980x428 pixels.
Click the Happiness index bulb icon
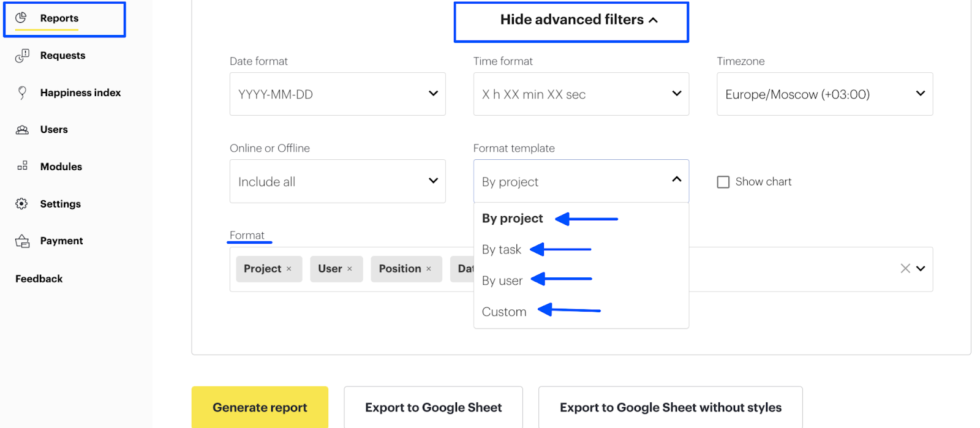(22, 92)
